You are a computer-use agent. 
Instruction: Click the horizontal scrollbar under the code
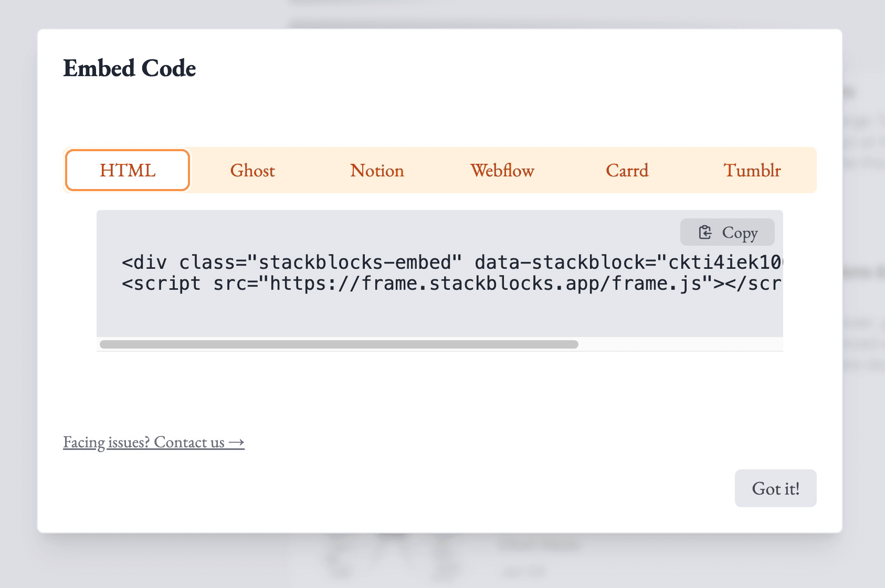338,344
